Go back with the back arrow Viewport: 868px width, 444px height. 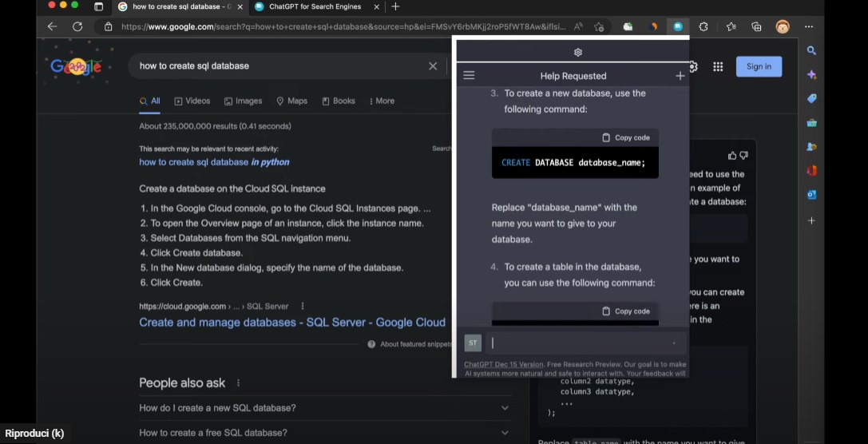coord(52,26)
